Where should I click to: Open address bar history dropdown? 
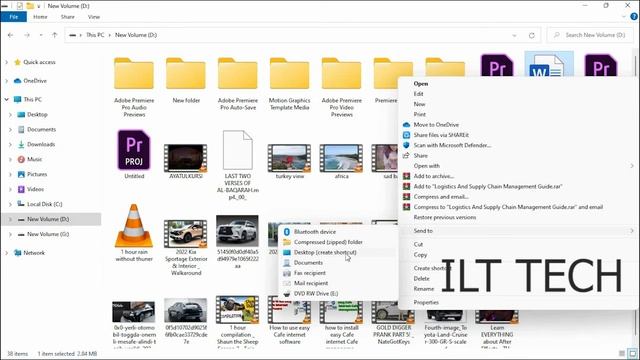coord(514,36)
